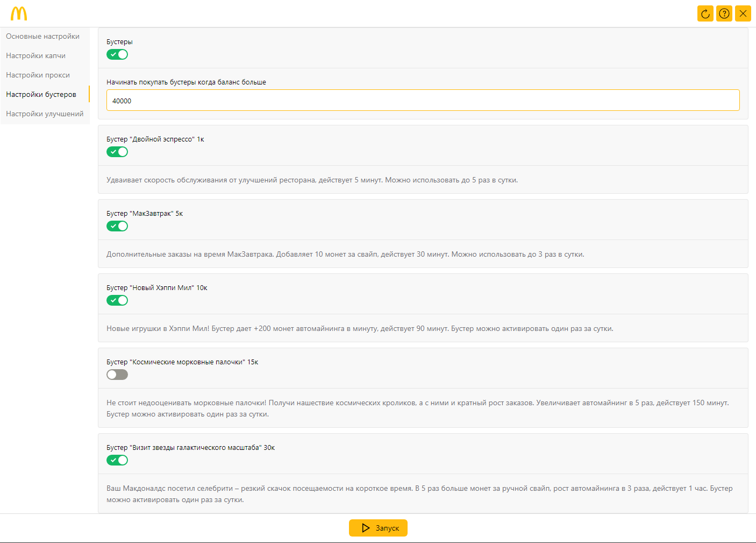Toggle the "Двойной эспрессо" 1к booster

tap(117, 152)
